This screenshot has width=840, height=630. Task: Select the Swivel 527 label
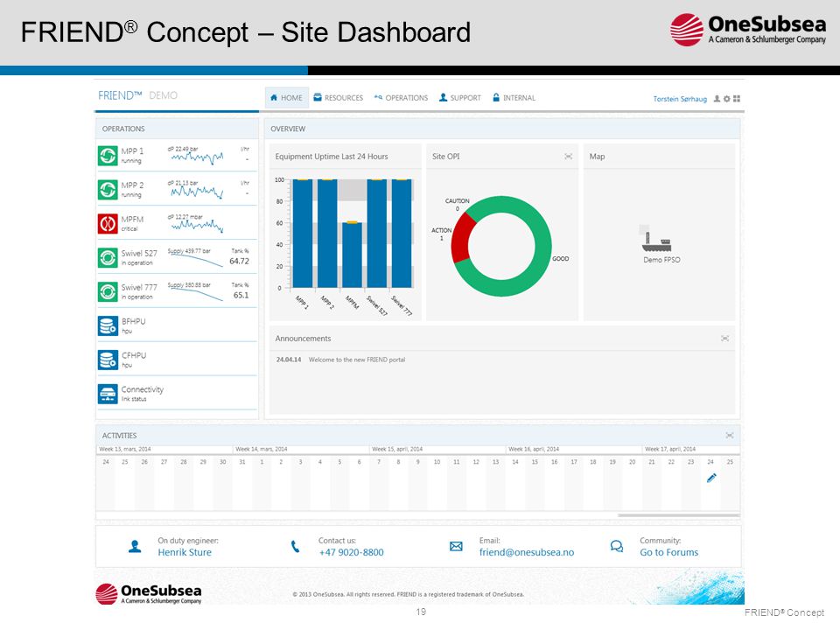coord(139,253)
